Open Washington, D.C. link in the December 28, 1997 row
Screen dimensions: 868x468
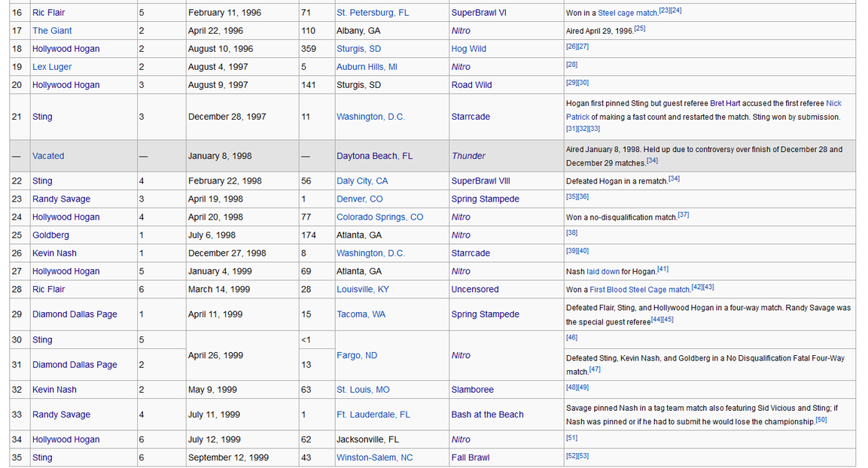[371, 117]
